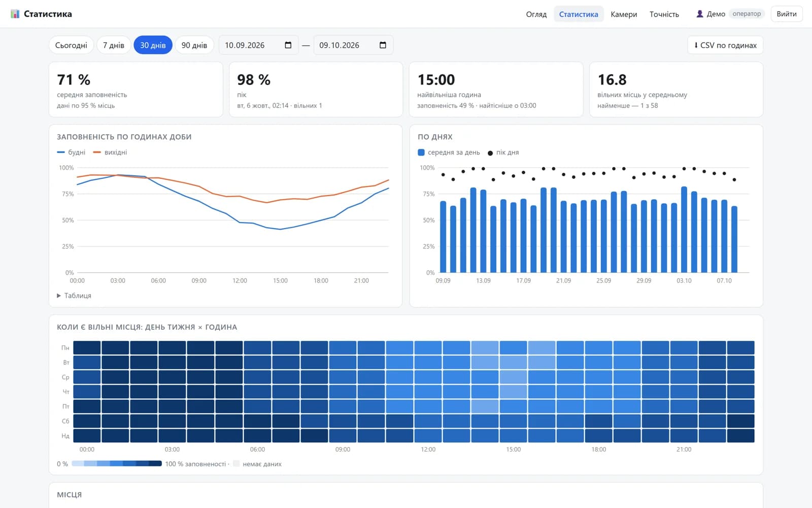The height and width of the screenshot is (508, 812).
Task: Open calendar picker for end date 09.10.2026
Action: point(383,45)
